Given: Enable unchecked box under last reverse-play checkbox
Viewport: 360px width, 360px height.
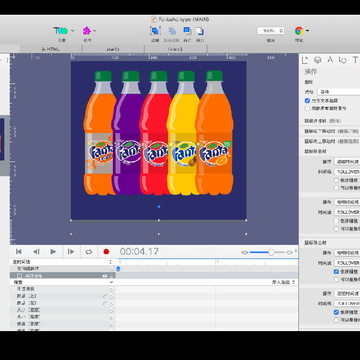Looking at the screenshot, I should [336, 320].
